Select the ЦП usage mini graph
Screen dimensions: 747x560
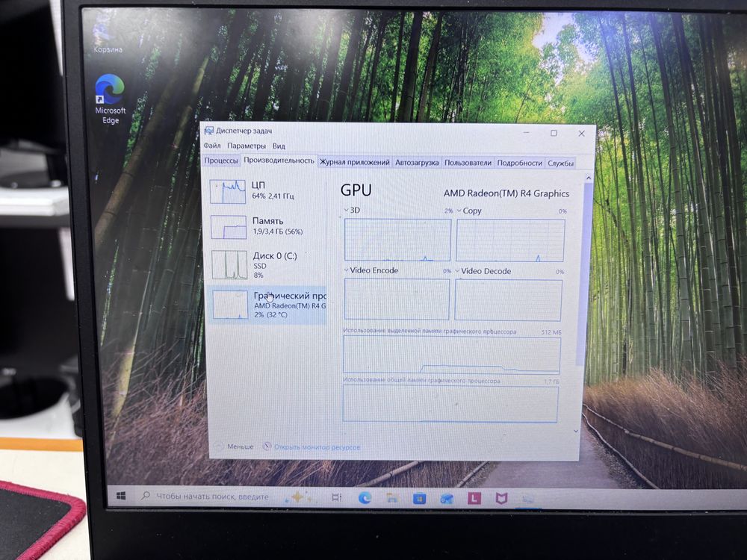tap(228, 191)
